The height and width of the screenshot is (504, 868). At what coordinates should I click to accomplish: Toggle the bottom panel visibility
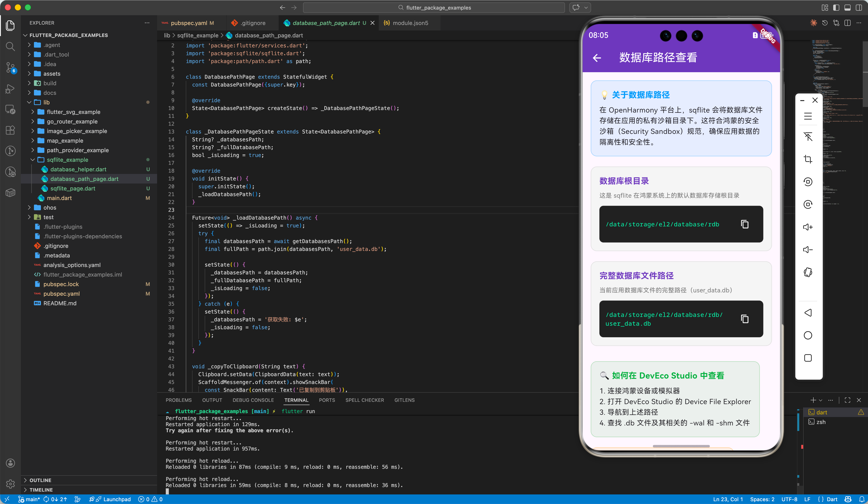(x=847, y=8)
